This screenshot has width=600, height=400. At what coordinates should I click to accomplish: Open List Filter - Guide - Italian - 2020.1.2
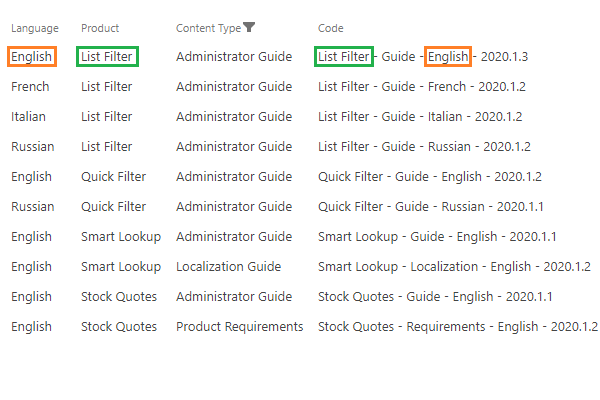[x=420, y=116]
